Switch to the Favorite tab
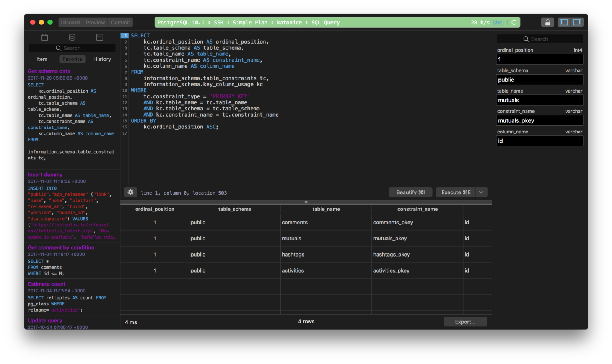612x364 pixels. 72,59
